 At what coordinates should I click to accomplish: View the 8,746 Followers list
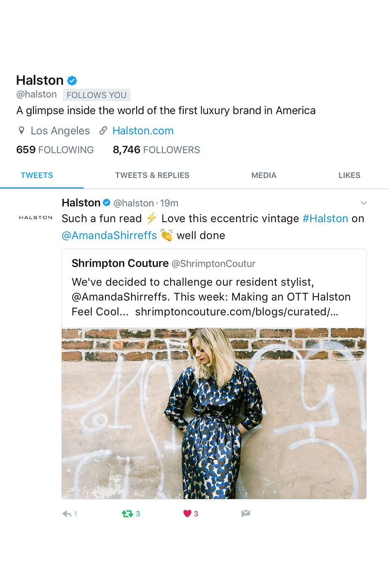coord(156,149)
